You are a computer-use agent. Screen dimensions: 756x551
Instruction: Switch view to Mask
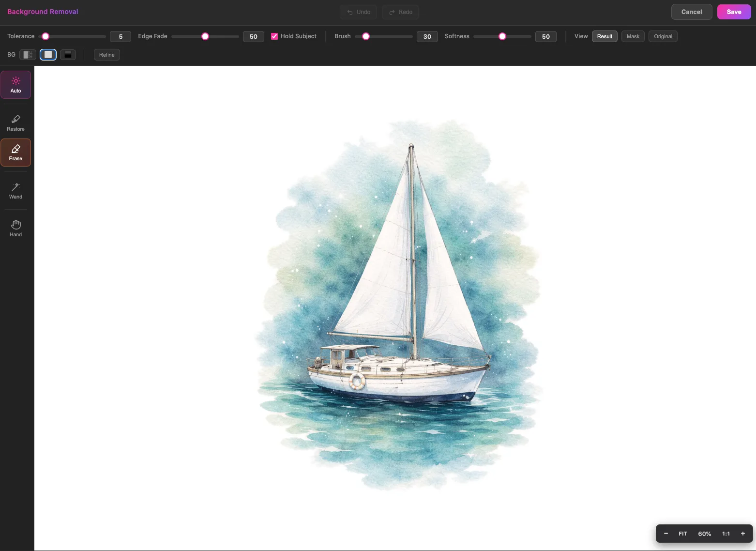[633, 36]
